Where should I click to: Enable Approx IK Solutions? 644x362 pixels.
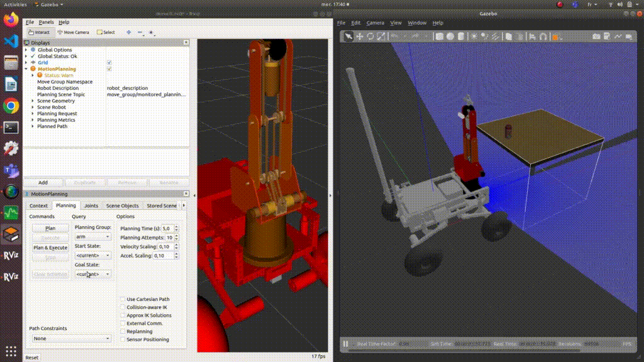pos(123,315)
